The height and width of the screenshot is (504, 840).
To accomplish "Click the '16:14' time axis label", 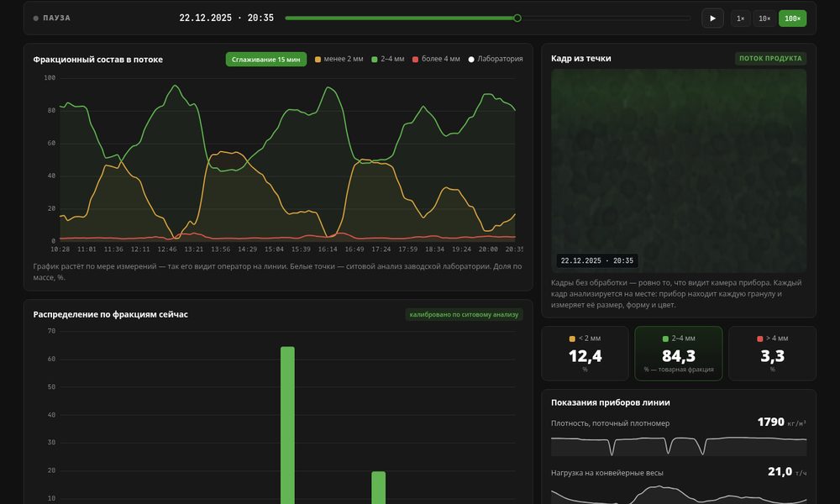I will pyautogui.click(x=328, y=249).
